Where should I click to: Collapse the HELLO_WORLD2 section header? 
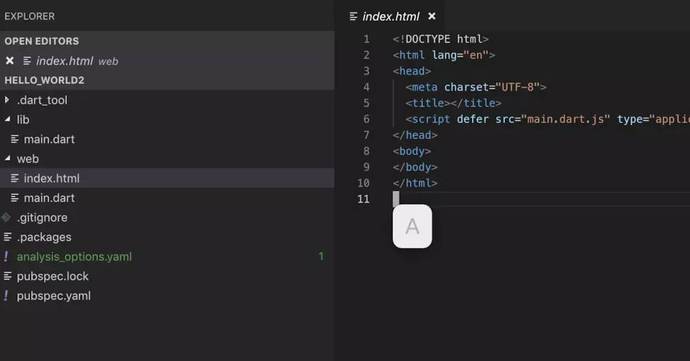[x=167, y=80]
